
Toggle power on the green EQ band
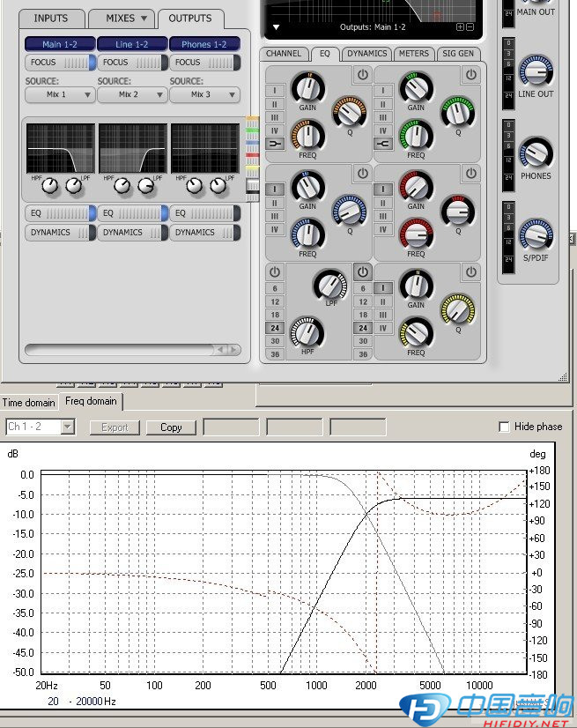coord(471,76)
